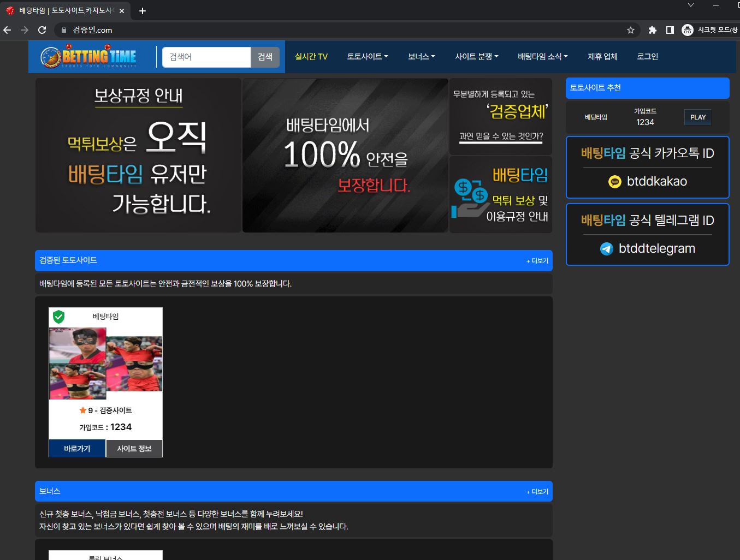The image size is (740, 560).
Task: View more in 보너스 section
Action: click(x=537, y=492)
